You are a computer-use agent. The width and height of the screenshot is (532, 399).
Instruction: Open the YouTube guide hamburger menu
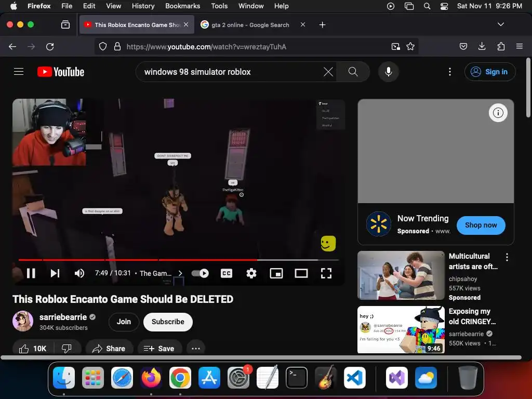pyautogui.click(x=19, y=72)
